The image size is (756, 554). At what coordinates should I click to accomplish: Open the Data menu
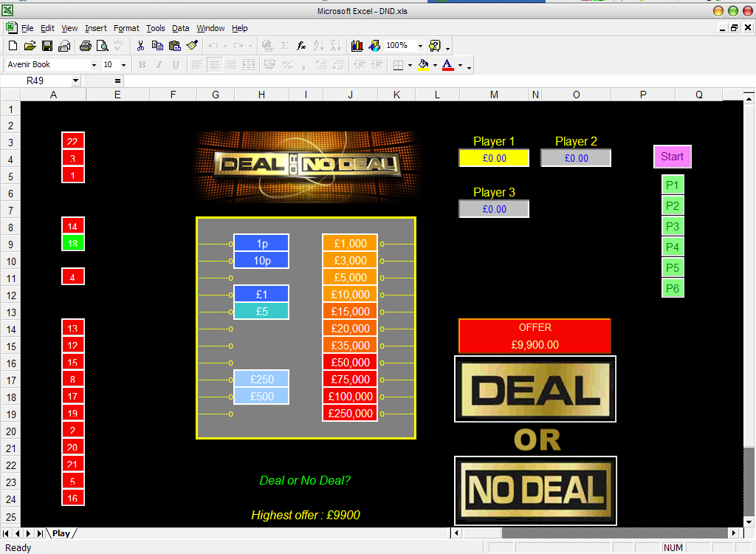(180, 29)
